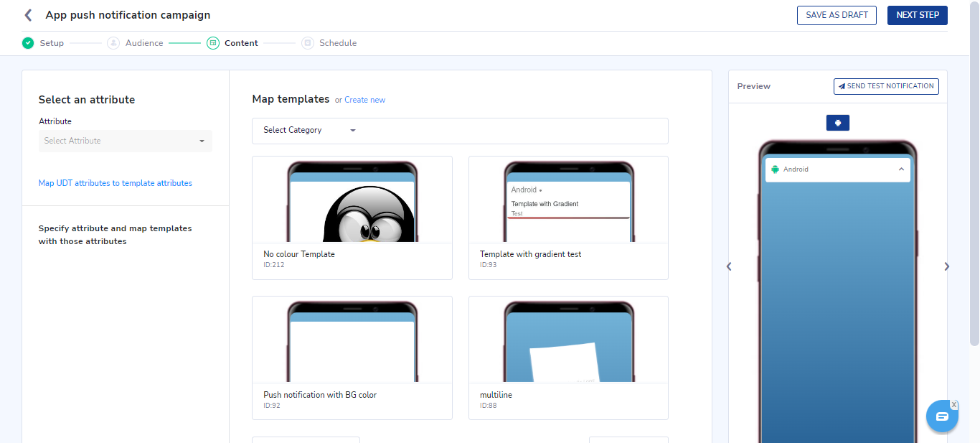Select the No colour Template thumbnail
The image size is (980, 443).
point(352,200)
